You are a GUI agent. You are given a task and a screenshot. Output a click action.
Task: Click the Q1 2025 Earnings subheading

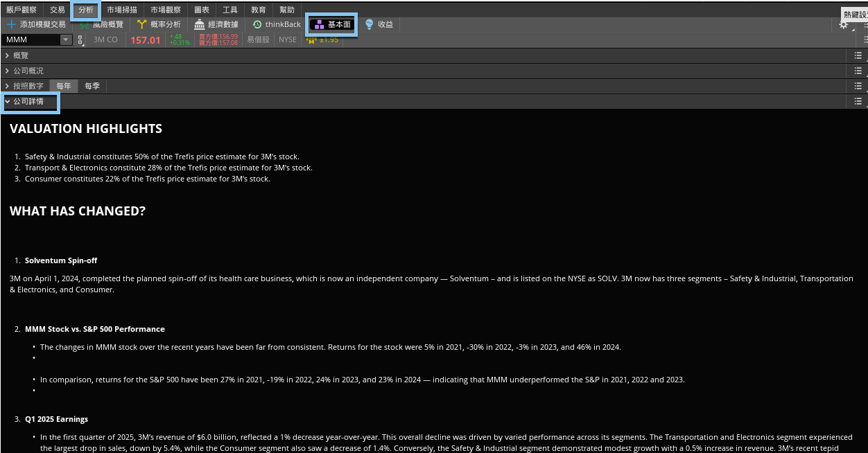[56, 419]
